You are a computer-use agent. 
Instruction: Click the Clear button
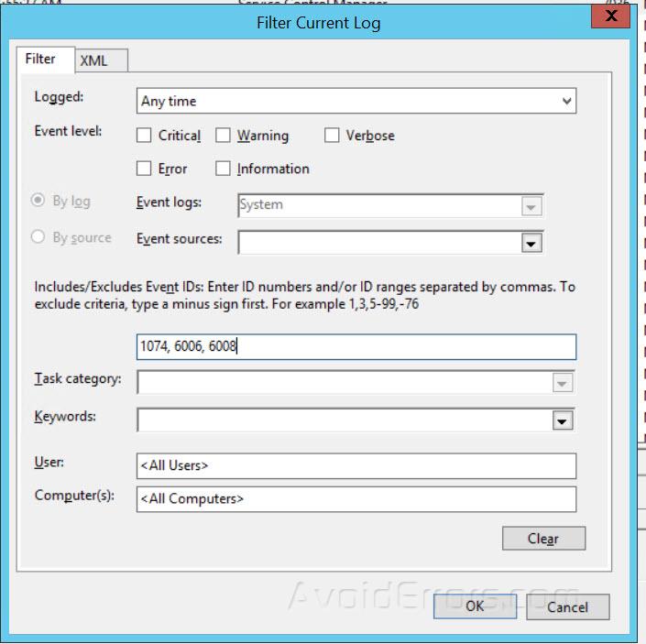pos(543,538)
